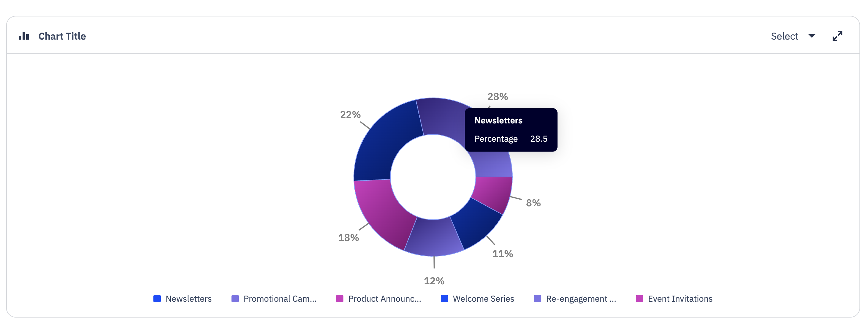Open the Select dropdown arrow

point(812,36)
